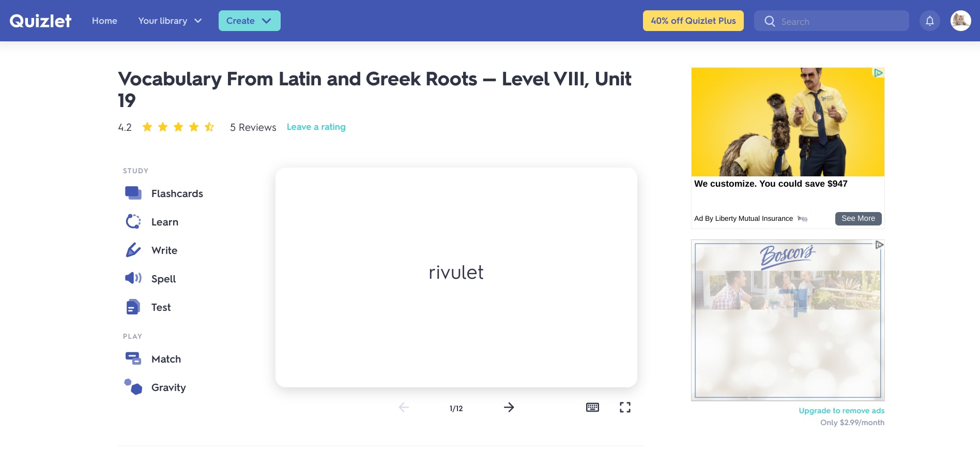980x452 pixels.
Task: Launch the Spell speaker icon
Action: click(133, 278)
